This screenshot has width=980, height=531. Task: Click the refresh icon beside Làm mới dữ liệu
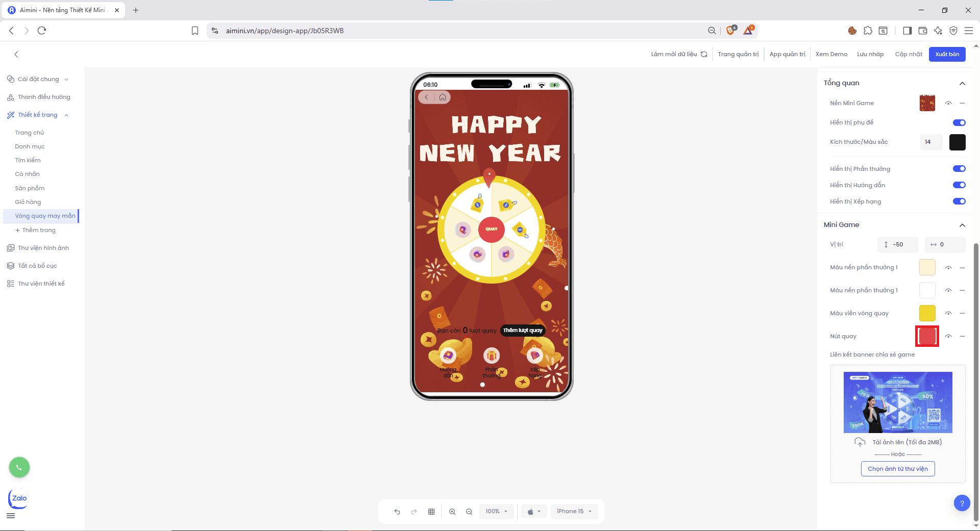point(704,54)
